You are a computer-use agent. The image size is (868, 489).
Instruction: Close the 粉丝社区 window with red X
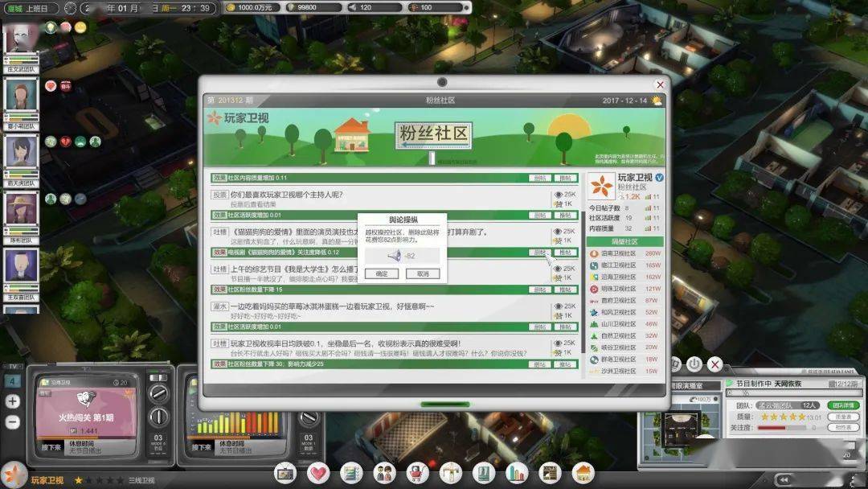pos(660,84)
